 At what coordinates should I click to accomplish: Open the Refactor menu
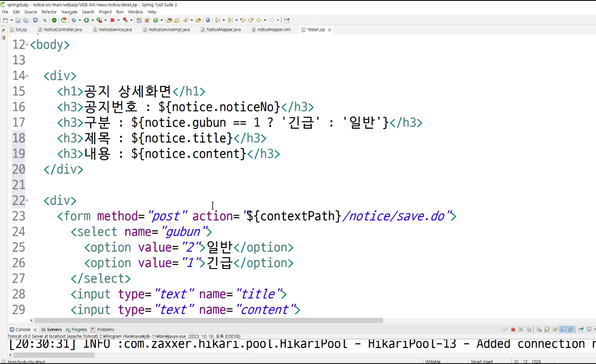[49, 12]
